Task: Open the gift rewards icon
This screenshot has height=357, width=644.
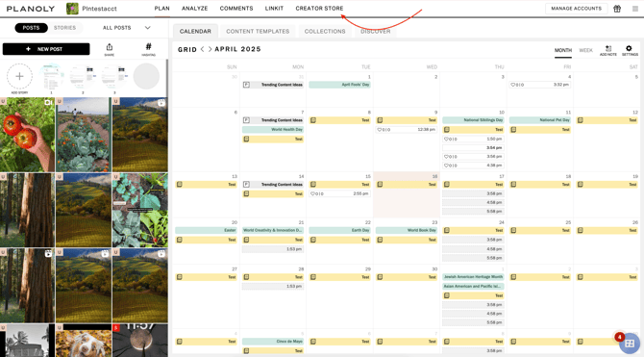Action: (617, 9)
